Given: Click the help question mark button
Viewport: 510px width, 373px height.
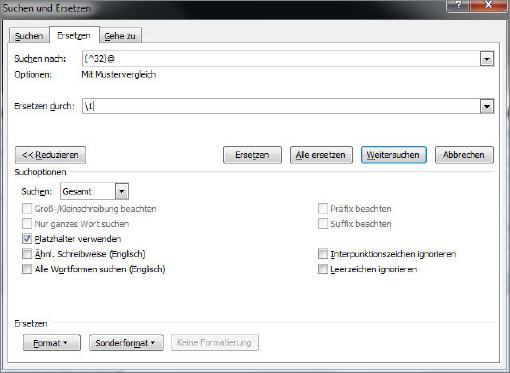Looking at the screenshot, I should pos(458,5).
